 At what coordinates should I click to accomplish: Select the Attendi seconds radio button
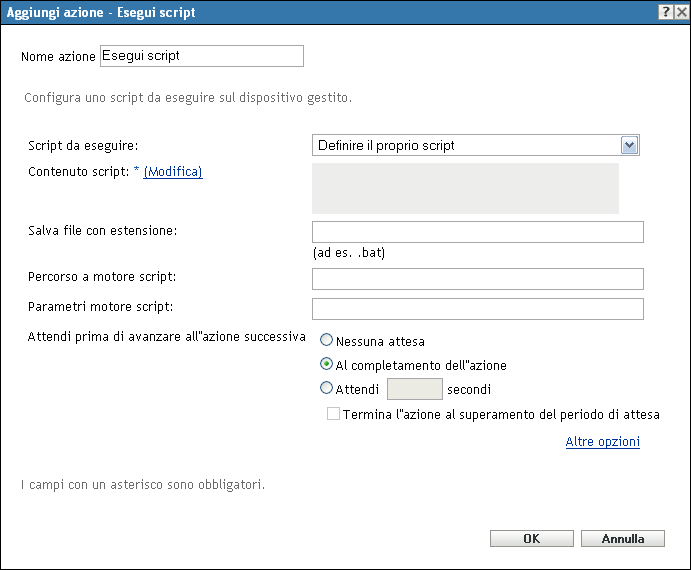[327, 388]
